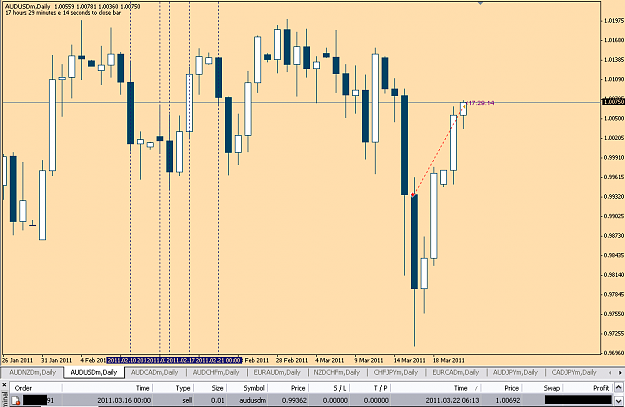The height and width of the screenshot is (407, 625).
Task: Click the close time 2011.03.22 06:13 cell
Action: tap(452, 400)
